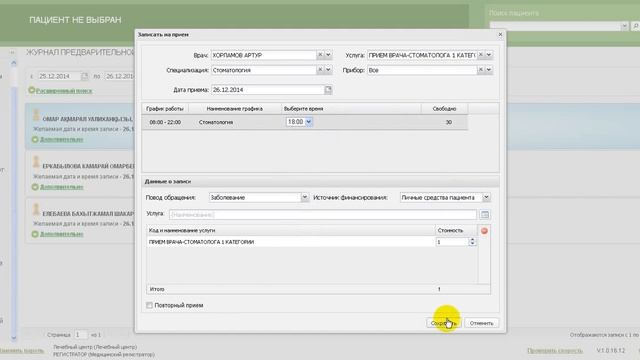The width and height of the screenshot is (640, 360).
Task: Click the journal page number field
Action: (x=80, y=335)
